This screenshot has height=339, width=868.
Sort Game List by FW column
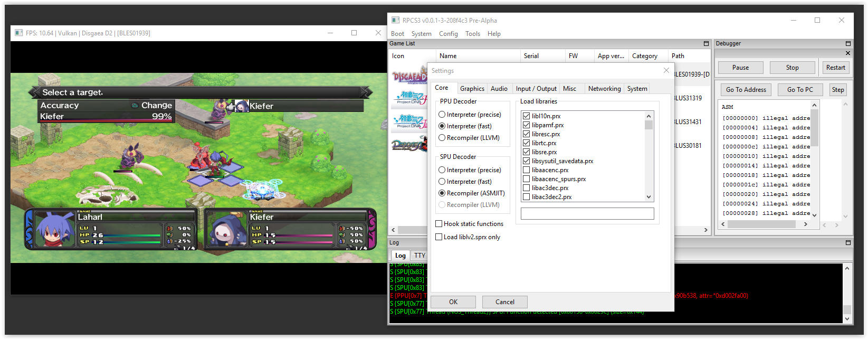pos(579,56)
